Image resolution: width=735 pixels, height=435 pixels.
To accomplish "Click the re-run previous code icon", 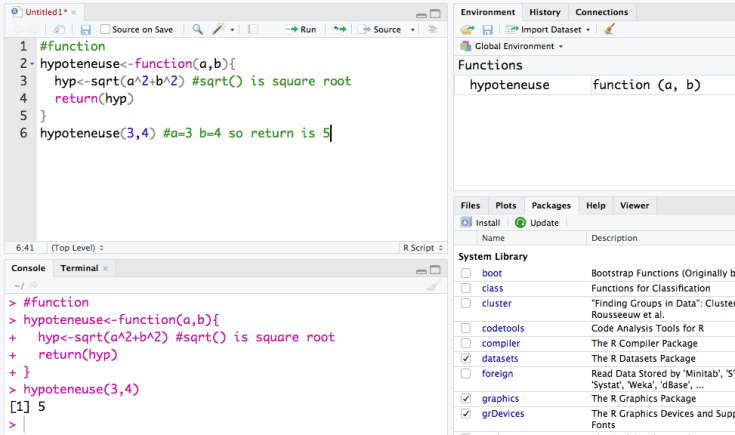I will [341, 30].
